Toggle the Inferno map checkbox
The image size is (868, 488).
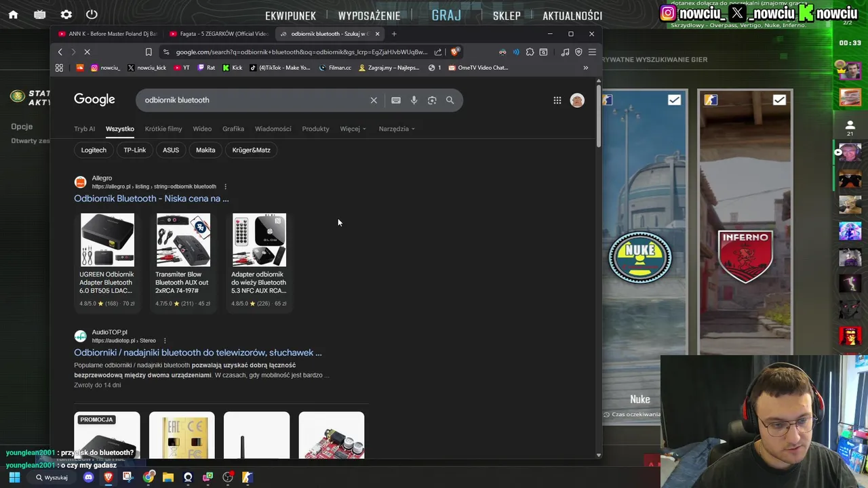tap(779, 100)
